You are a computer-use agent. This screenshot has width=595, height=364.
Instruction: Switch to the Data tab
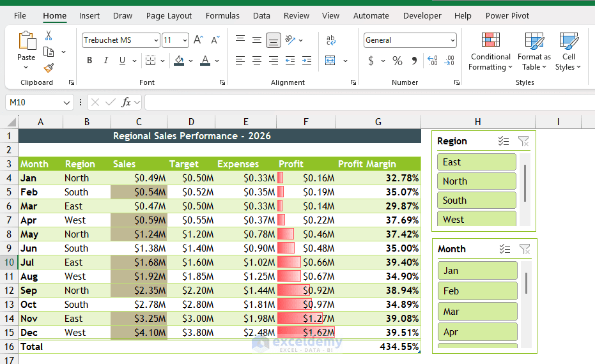click(261, 15)
